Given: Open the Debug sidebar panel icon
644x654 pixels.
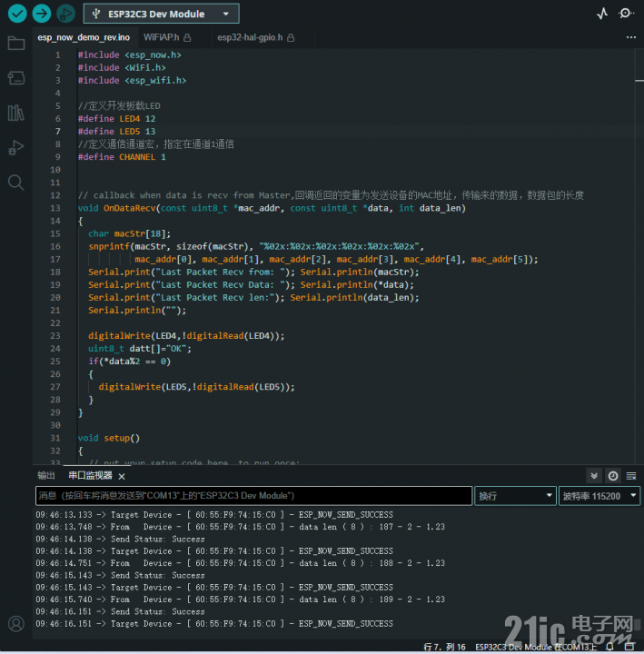Looking at the screenshot, I should tap(16, 148).
